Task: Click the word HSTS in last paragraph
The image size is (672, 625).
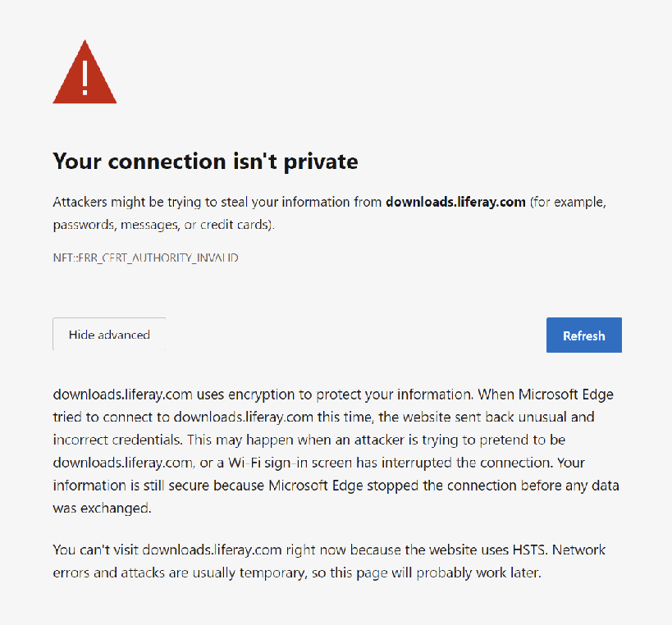Action: 530,550
